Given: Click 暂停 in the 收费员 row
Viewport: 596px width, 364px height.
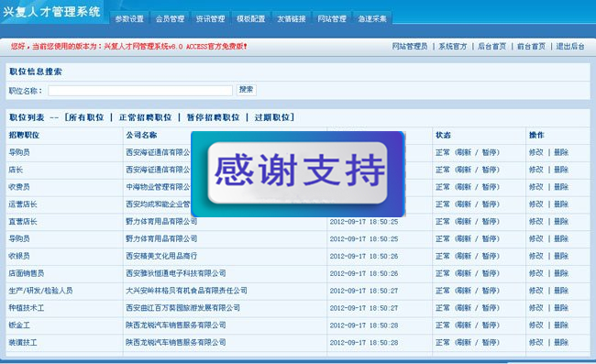Looking at the screenshot, I should pyautogui.click(x=489, y=187).
